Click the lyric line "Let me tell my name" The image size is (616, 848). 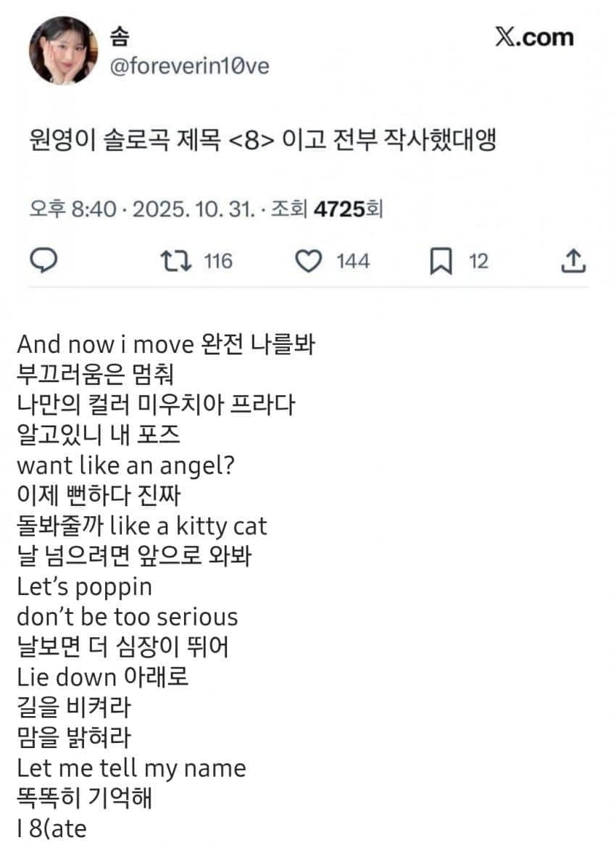[131, 768]
